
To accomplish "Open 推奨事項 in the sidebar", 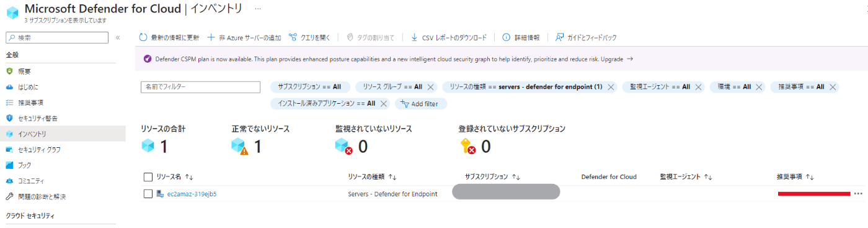I will pyautogui.click(x=30, y=103).
